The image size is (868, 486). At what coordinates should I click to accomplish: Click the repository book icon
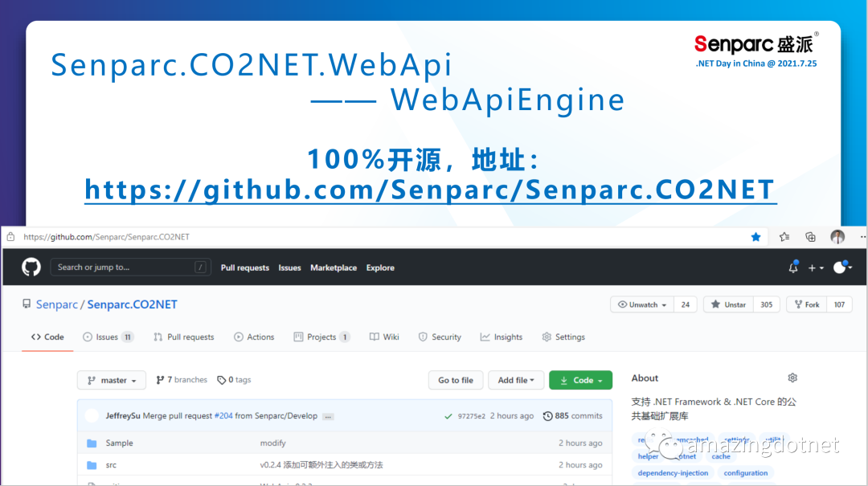tap(27, 304)
